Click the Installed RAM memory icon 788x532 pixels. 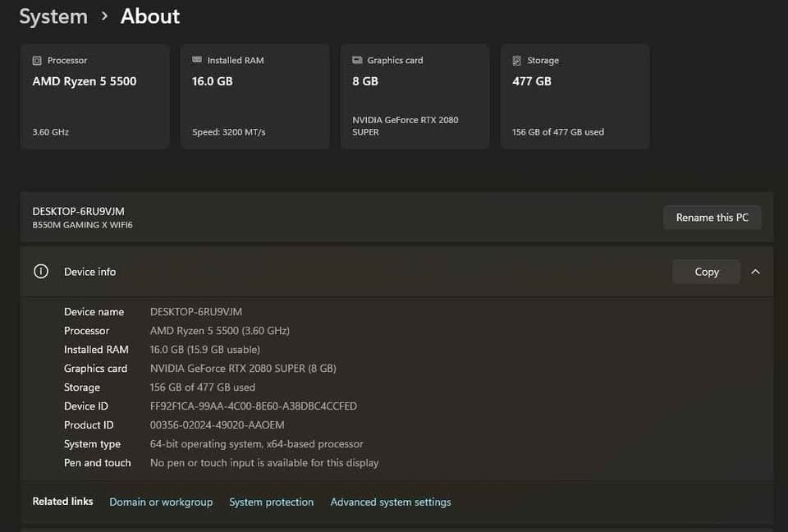(197, 60)
